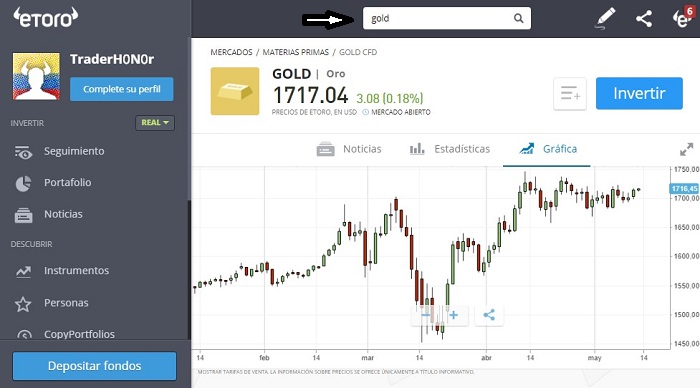700x388 pixels.
Task: Open CopyPortfolios in sidebar
Action: pos(79,334)
